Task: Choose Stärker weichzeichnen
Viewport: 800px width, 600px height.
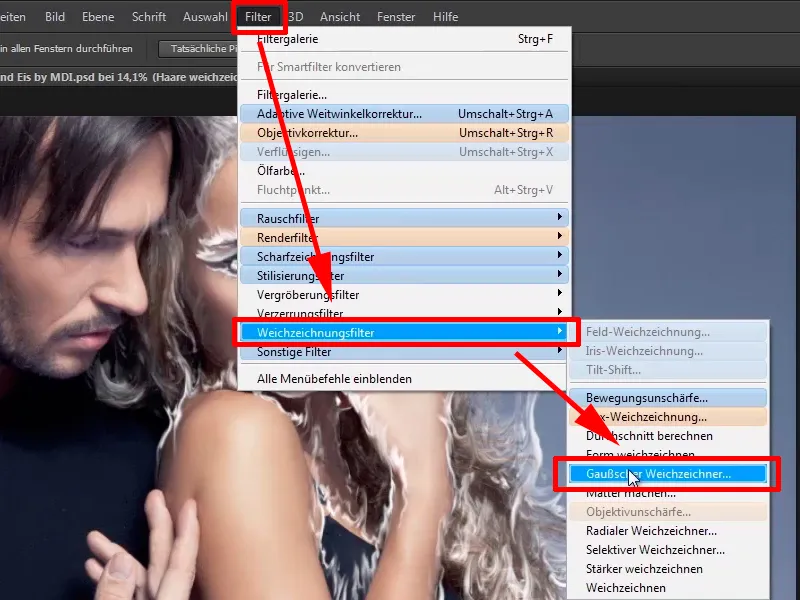Action: (x=668, y=569)
